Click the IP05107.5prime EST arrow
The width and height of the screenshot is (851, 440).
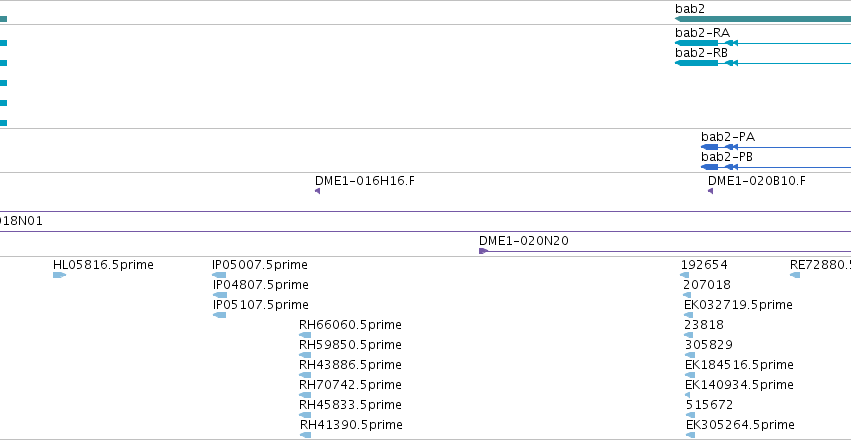tap(219, 315)
